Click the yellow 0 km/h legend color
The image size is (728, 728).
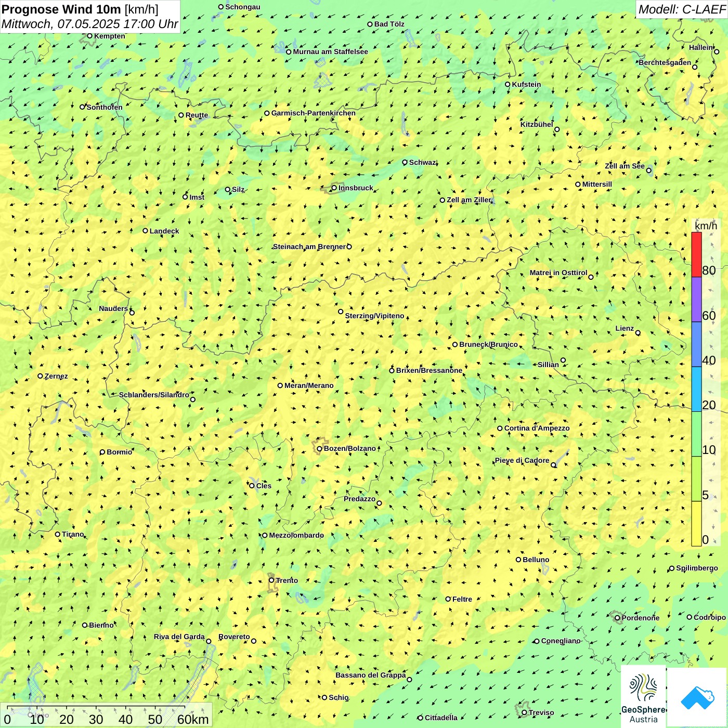pyautogui.click(x=696, y=524)
